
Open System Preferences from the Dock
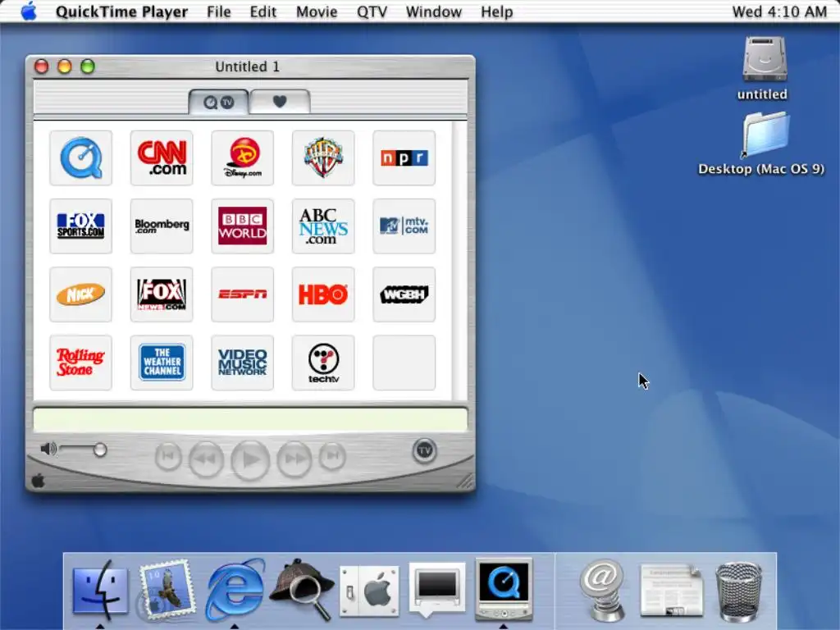tap(370, 591)
